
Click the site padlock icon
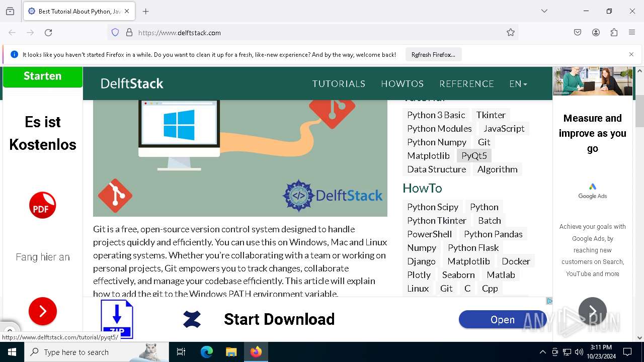tap(129, 33)
